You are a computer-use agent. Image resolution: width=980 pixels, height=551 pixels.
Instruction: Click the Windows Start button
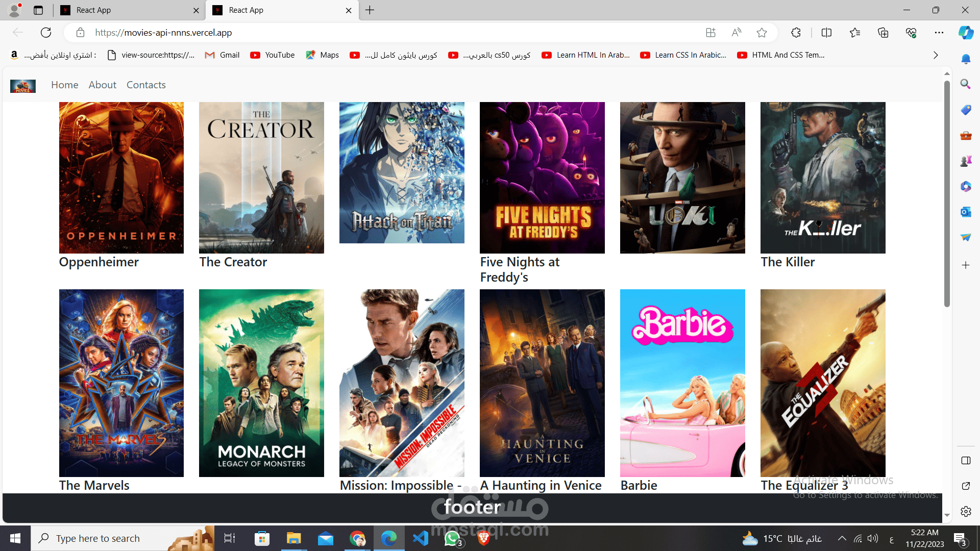coord(15,538)
